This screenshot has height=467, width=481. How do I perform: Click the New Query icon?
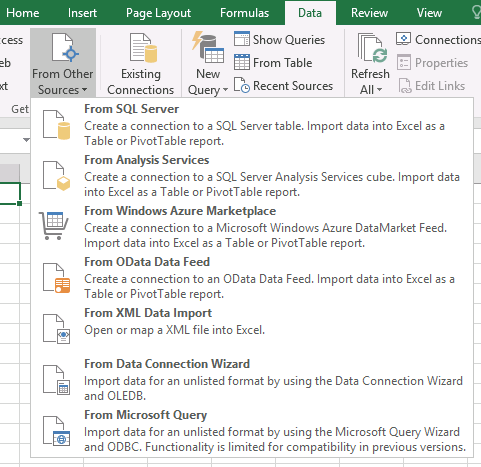[208, 48]
